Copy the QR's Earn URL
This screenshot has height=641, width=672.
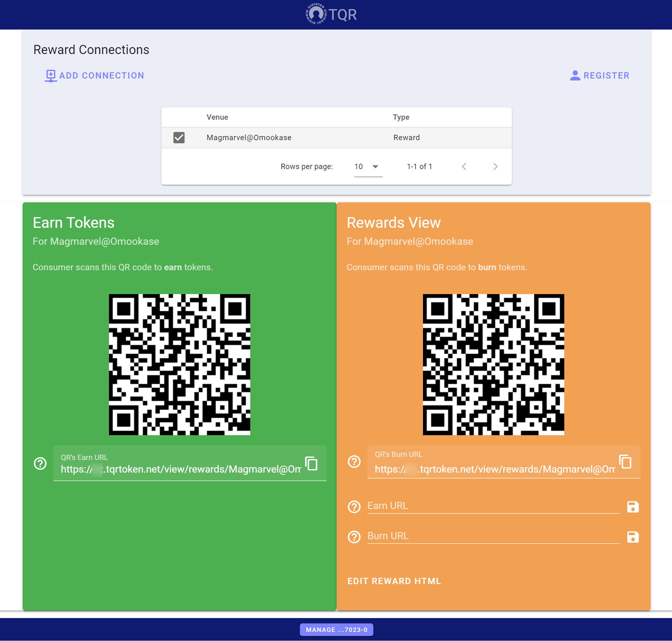(x=311, y=463)
